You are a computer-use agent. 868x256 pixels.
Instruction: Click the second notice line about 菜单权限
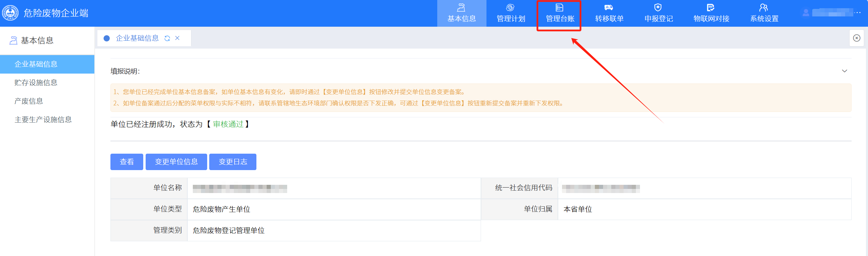coord(339,103)
